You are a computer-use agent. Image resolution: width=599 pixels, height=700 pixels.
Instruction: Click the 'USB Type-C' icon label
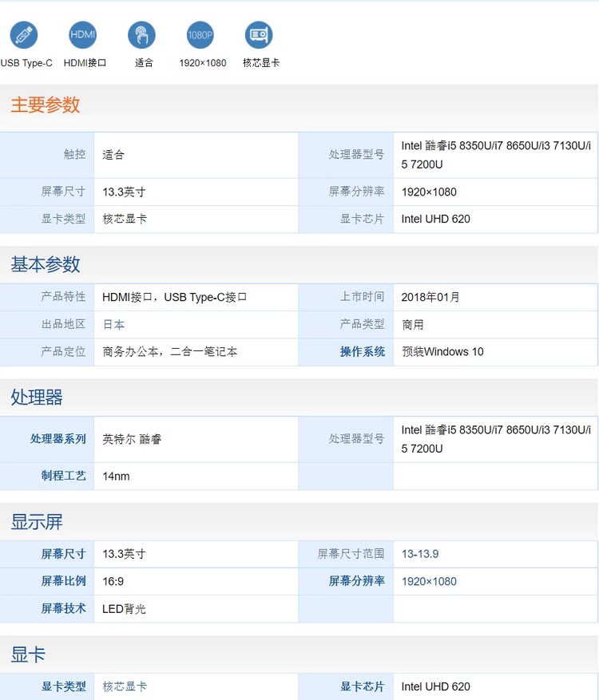click(x=26, y=63)
